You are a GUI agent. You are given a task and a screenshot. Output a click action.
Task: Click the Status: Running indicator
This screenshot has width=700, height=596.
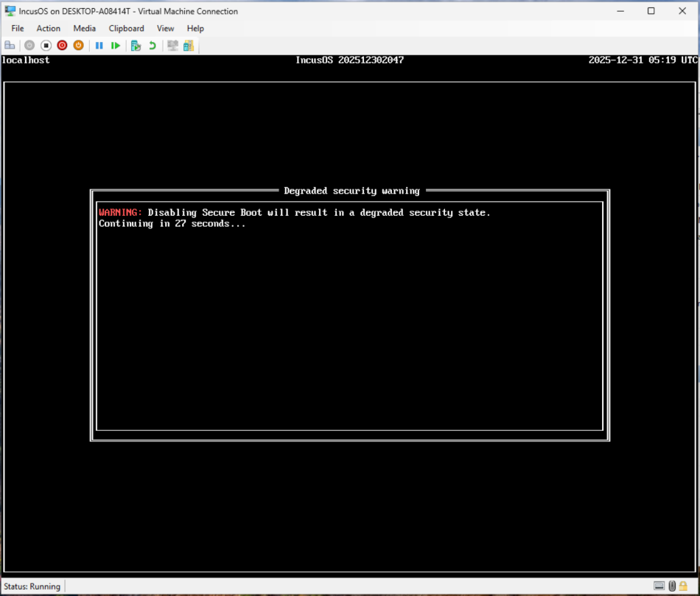click(x=32, y=586)
